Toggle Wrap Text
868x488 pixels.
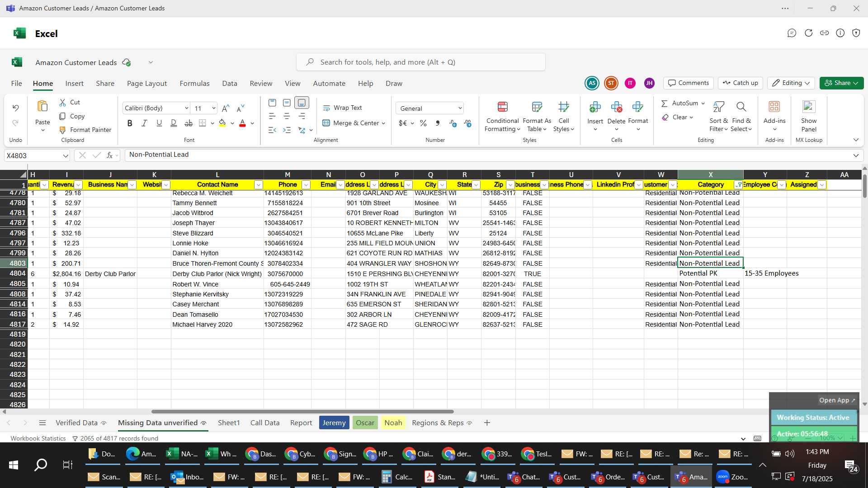(342, 108)
